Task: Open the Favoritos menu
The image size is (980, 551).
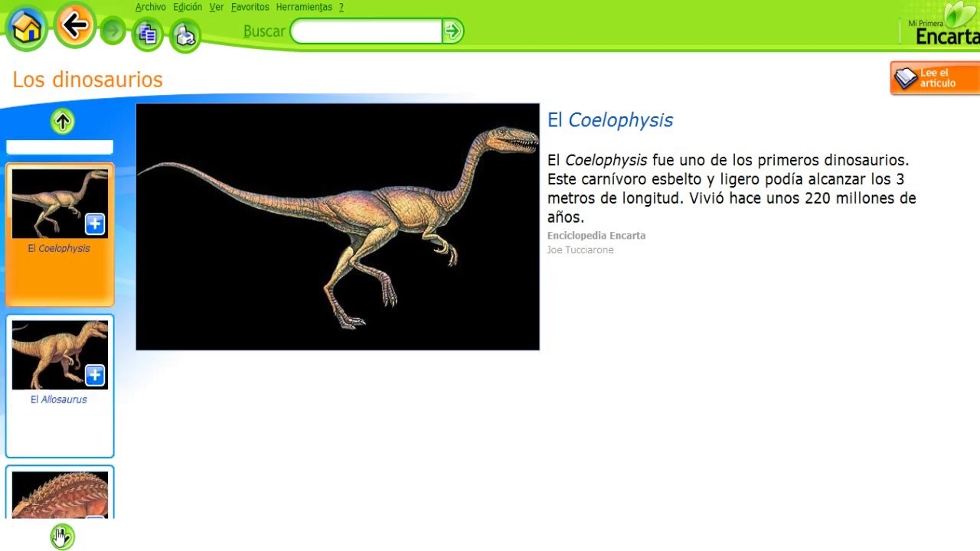Action: click(250, 7)
